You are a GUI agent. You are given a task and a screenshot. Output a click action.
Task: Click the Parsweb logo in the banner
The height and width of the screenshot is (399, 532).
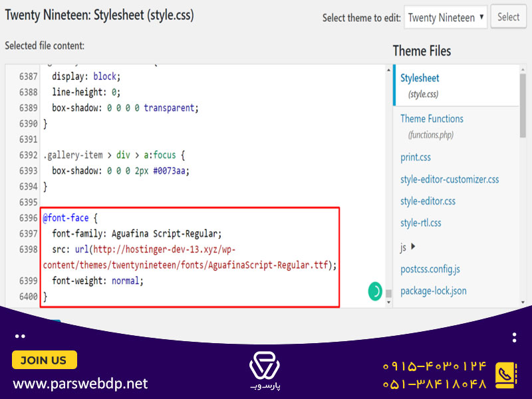click(265, 370)
